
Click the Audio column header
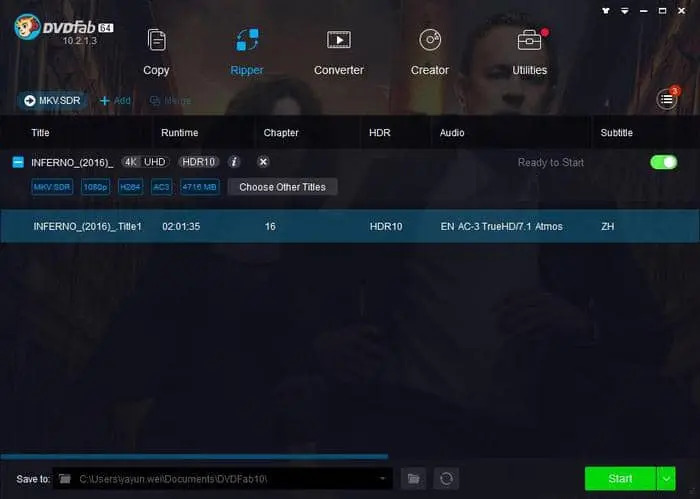[x=452, y=133]
